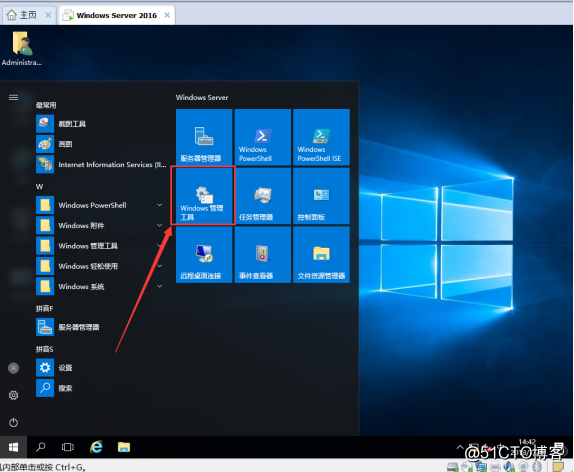The width and height of the screenshot is (574, 472).
Task: Click the 拼音F group header
Action: (x=44, y=309)
